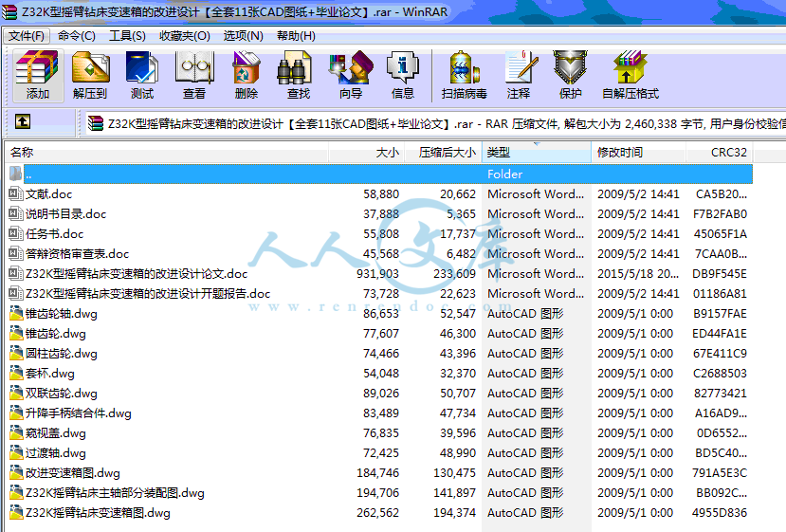Select Z32K型摇臂钻床变速箱的改进设计论文.doc
This screenshot has width=786, height=532.
coord(137,274)
